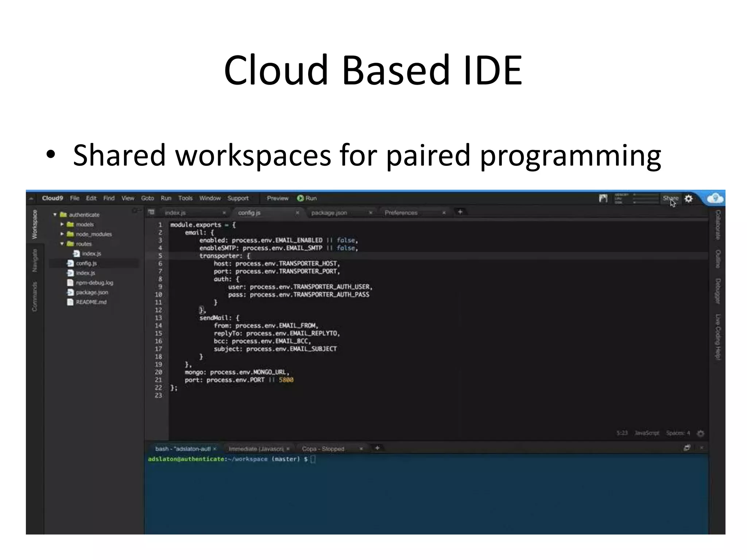Open the Window menu
Image resolution: width=747 pixels, height=560 pixels.
(x=210, y=198)
